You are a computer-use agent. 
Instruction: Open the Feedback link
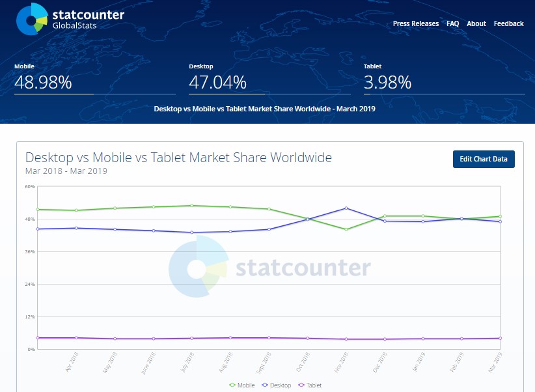coord(508,23)
